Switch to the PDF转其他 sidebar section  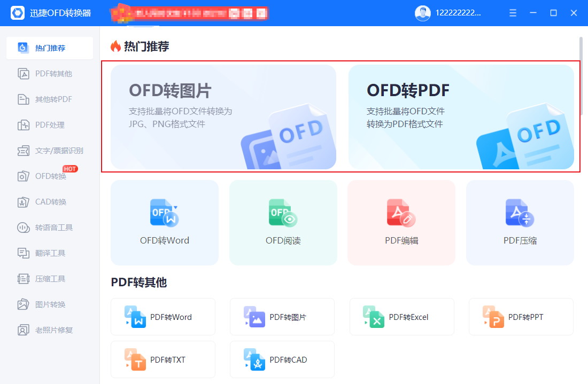point(49,73)
